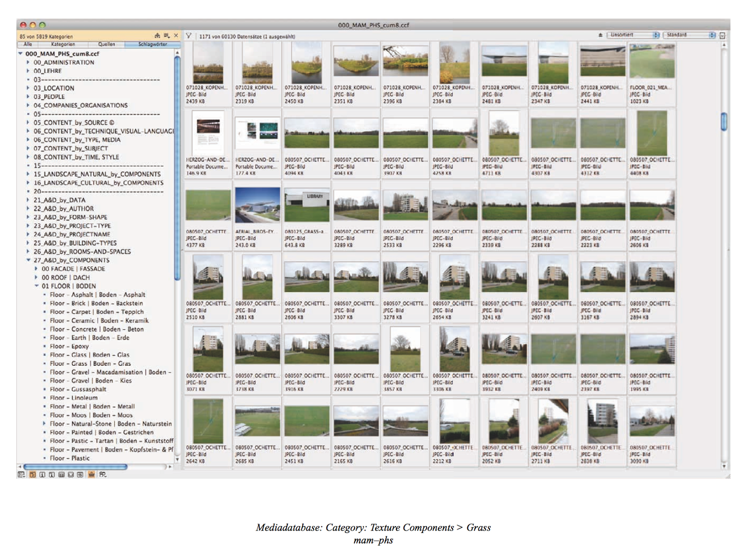Click the category tree vertical scrollbar thumb
756x559 pixels.
[178, 168]
